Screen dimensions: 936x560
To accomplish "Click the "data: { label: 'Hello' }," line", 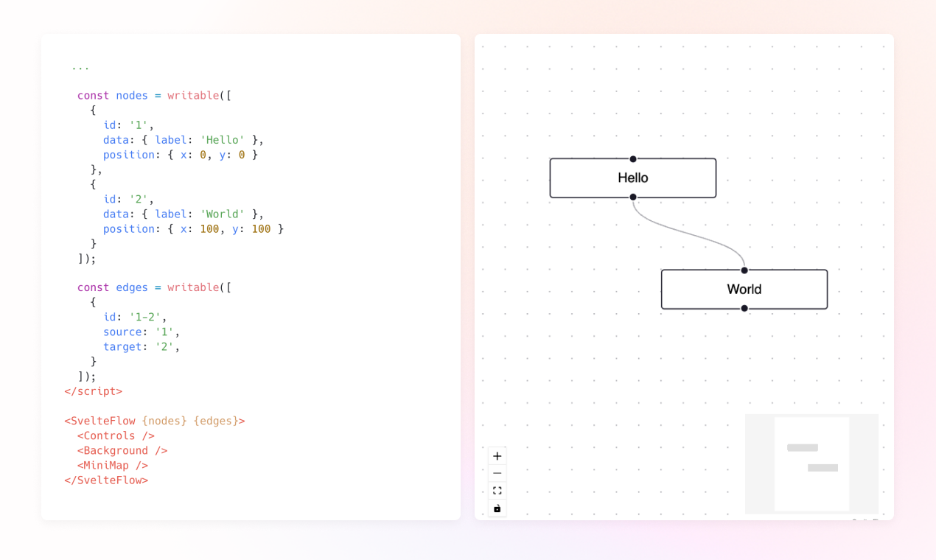I will (184, 140).
